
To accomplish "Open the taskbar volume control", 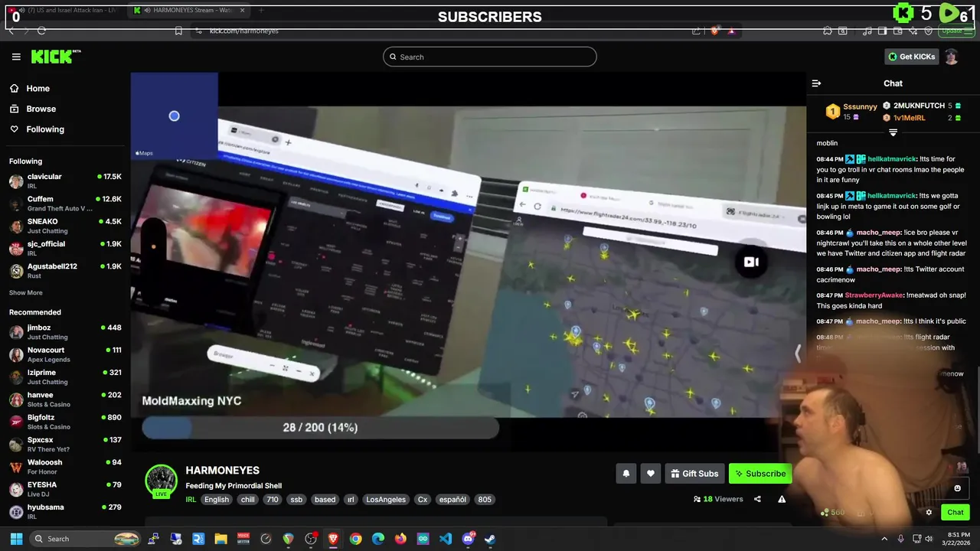I will [929, 539].
